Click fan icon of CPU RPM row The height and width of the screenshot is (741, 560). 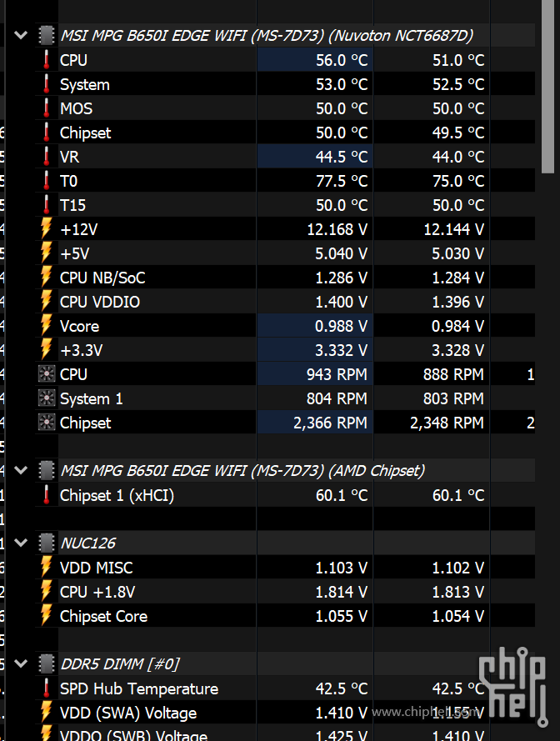pyautogui.click(x=47, y=374)
